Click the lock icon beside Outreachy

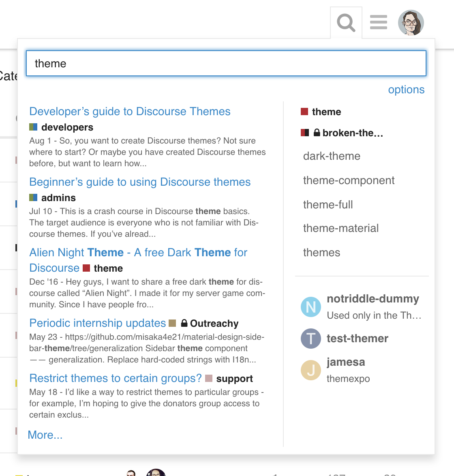[184, 324]
